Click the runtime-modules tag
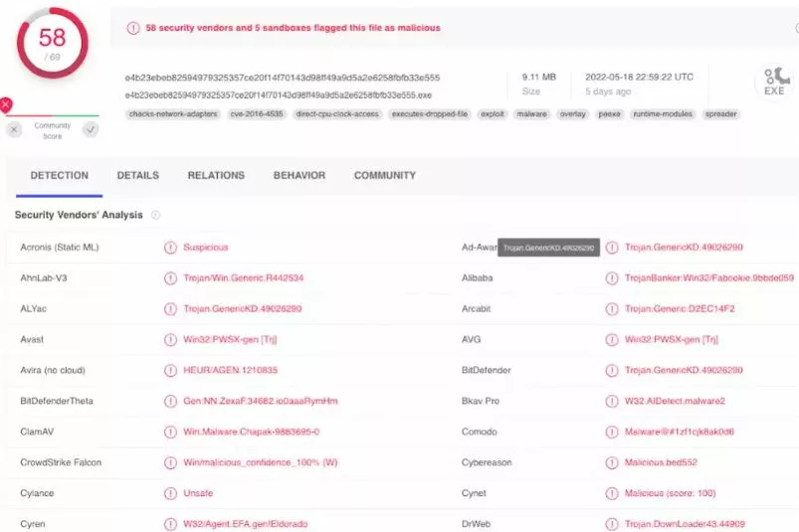The height and width of the screenshot is (532, 799). [x=663, y=114]
